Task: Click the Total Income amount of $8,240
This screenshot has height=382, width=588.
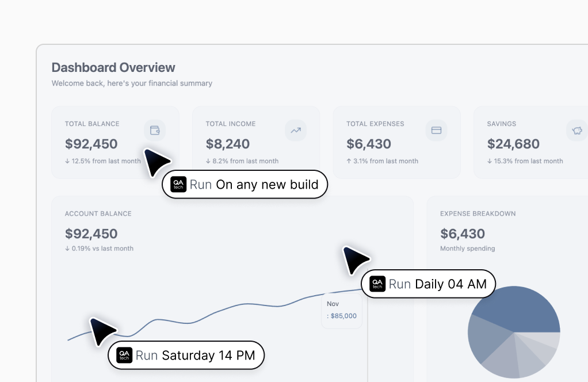Action: (228, 143)
